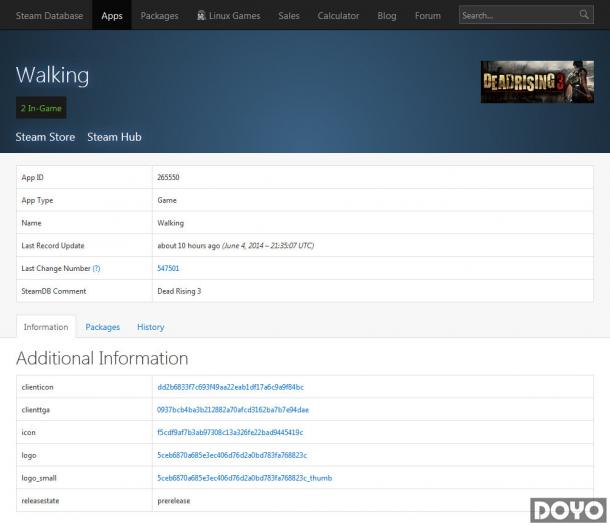
Task: Click the Walking page title
Action: 52,75
